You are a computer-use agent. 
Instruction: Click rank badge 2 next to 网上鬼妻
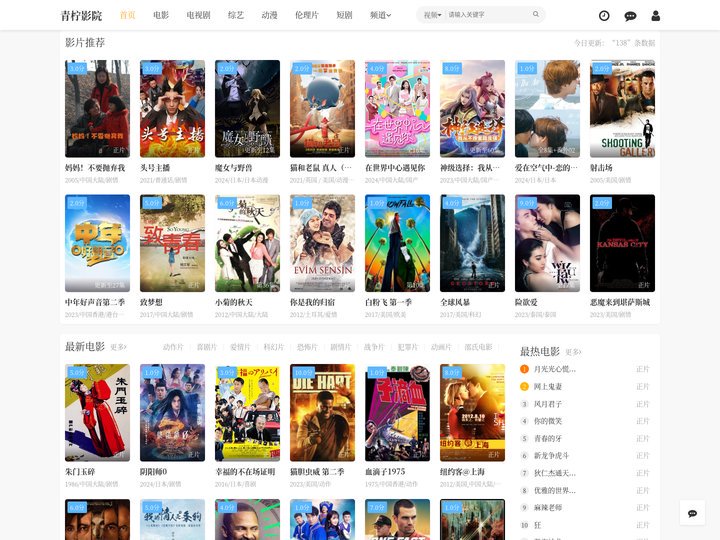click(524, 386)
